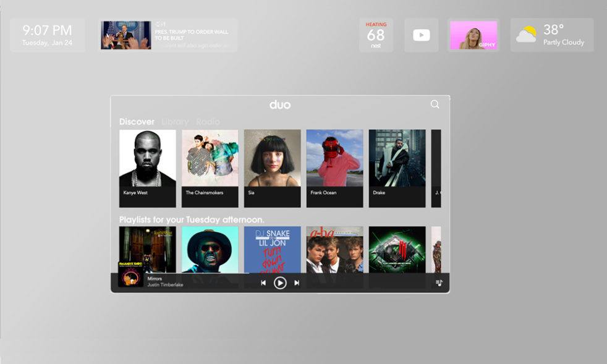This screenshot has height=364, width=607.
Task: Open Kanye West artist tile
Action: tap(147, 167)
